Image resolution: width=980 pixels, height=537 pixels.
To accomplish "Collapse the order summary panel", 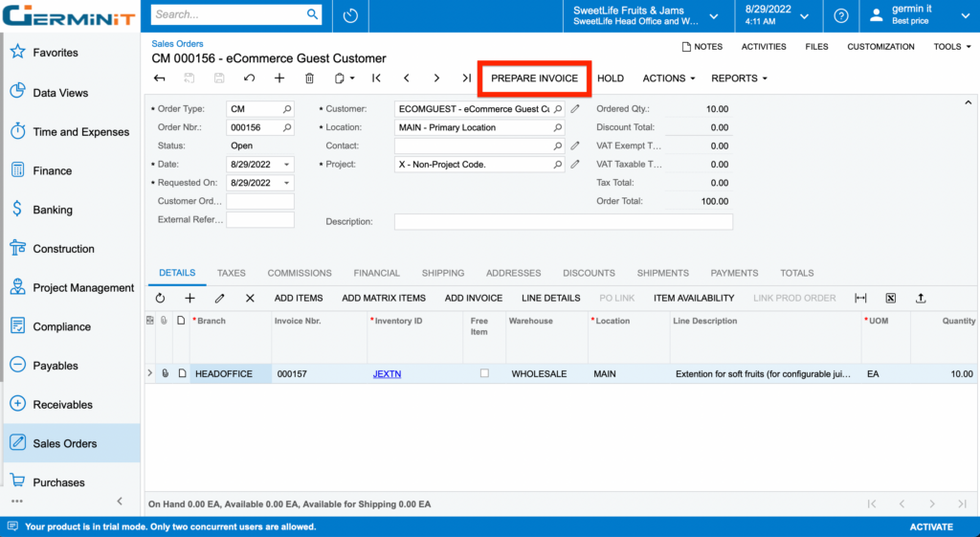I will pyautogui.click(x=968, y=101).
